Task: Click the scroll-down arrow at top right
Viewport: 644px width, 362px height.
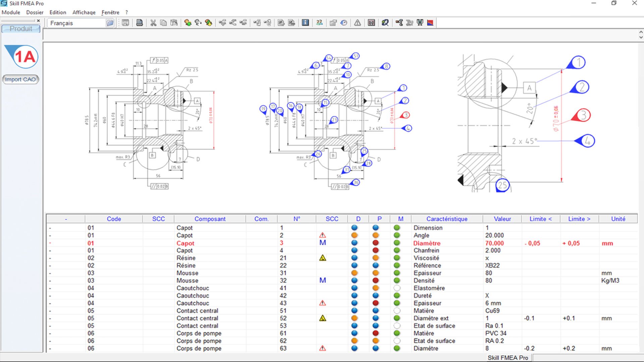Action: click(641, 38)
